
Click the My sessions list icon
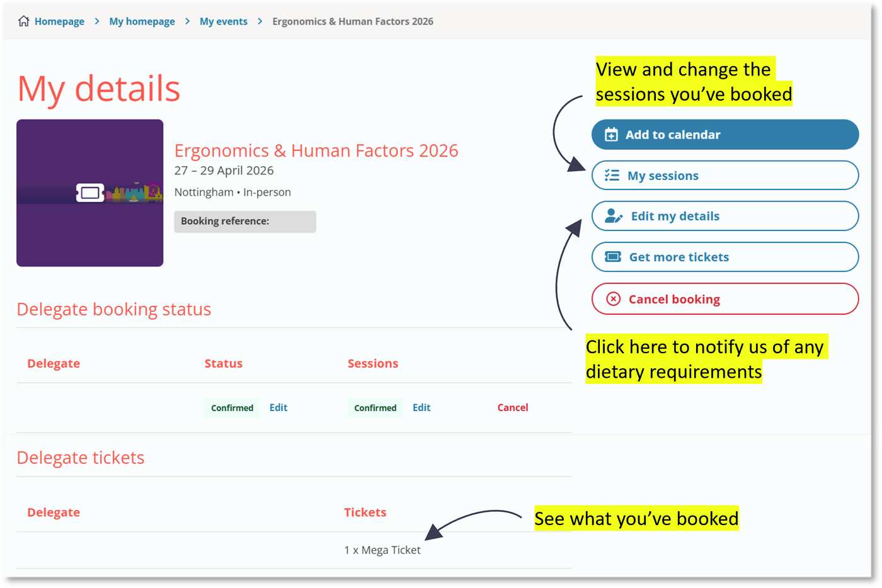pos(612,176)
